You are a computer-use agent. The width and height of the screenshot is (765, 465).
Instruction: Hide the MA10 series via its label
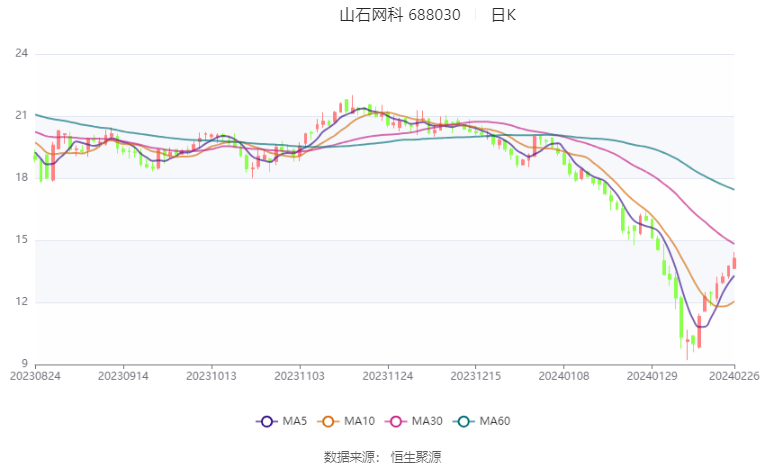click(359, 421)
